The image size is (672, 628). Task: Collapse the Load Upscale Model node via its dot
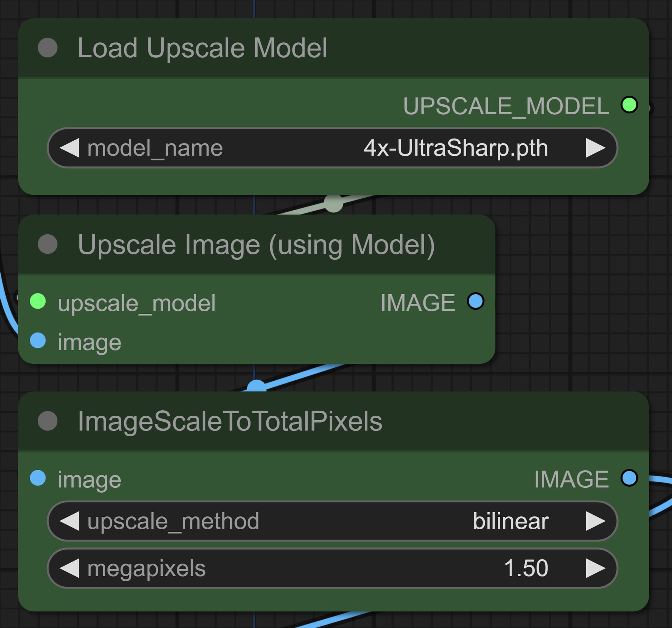[48, 48]
